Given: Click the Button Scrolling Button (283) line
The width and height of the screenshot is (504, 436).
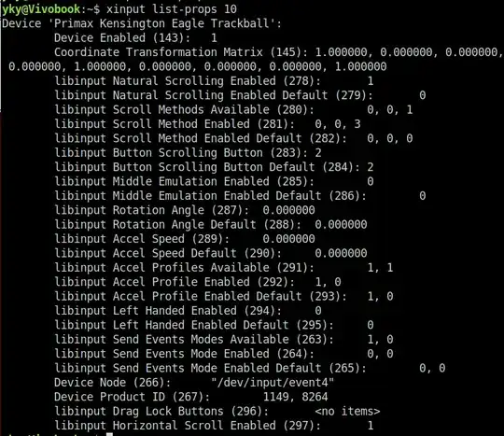Looking at the screenshot, I should coord(188,153).
